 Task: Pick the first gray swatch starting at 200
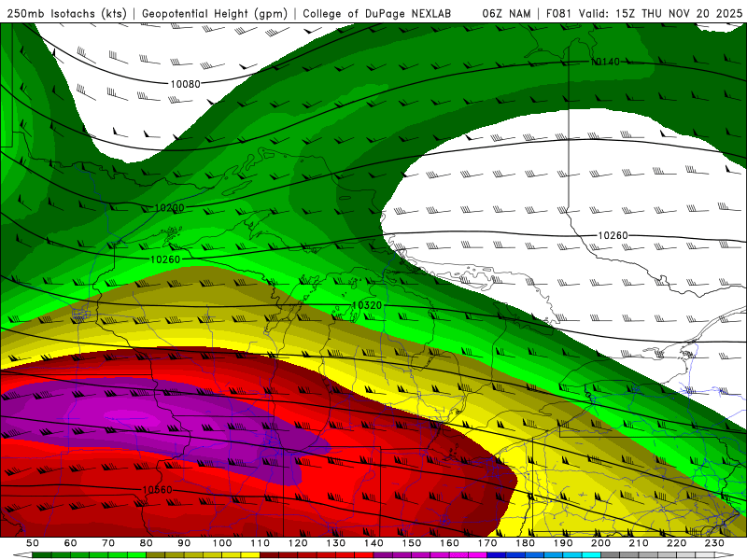click(611, 555)
